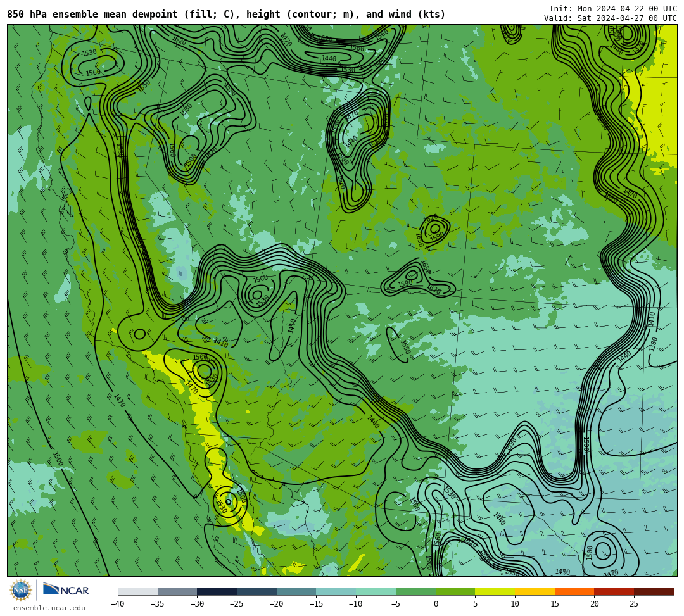Image resolution: width=684 pixels, height=616 pixels.
Task: Pick the light teal -15 to -10 swatch
Action: [x=336, y=591]
